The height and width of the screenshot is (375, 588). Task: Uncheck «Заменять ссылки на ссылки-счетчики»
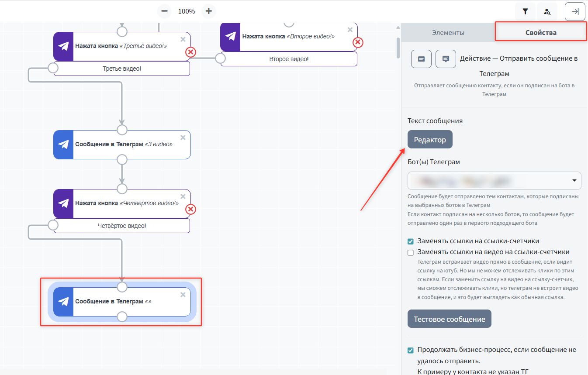click(x=411, y=241)
